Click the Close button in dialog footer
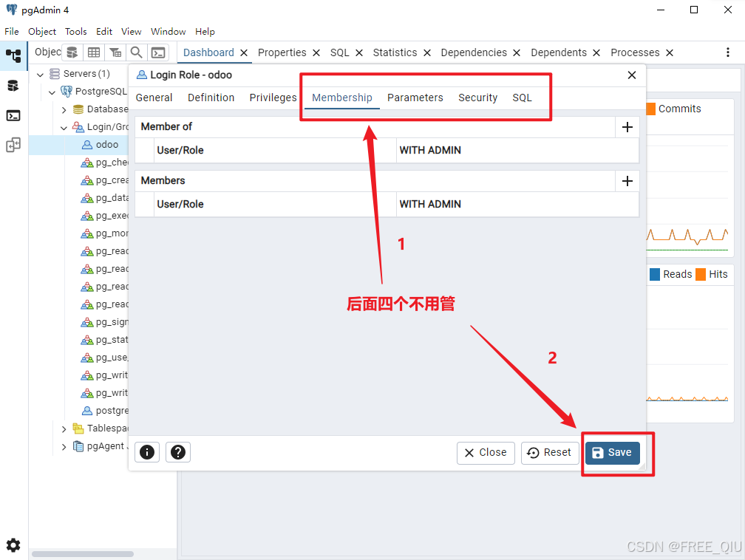The height and width of the screenshot is (560, 745). [486, 453]
